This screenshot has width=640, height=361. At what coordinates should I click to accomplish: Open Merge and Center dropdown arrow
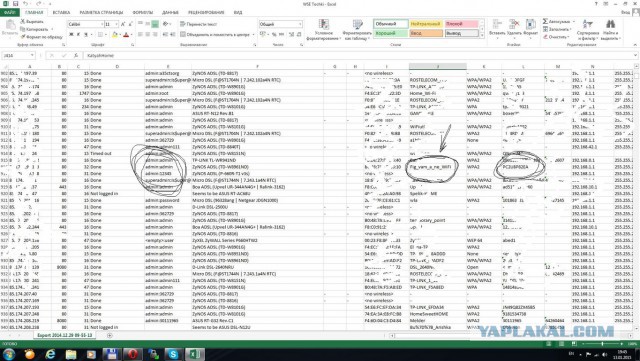(253, 35)
